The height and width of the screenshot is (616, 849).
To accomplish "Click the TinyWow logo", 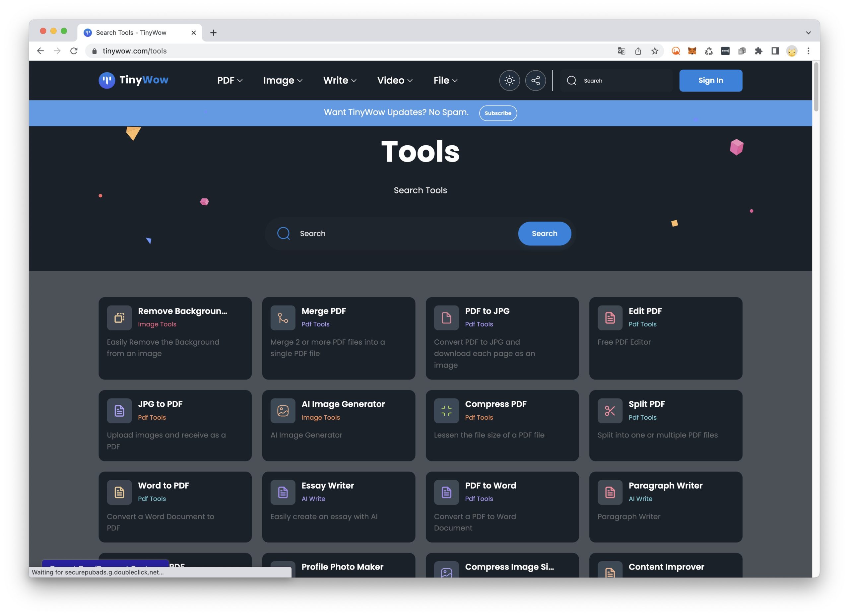I will pos(134,80).
